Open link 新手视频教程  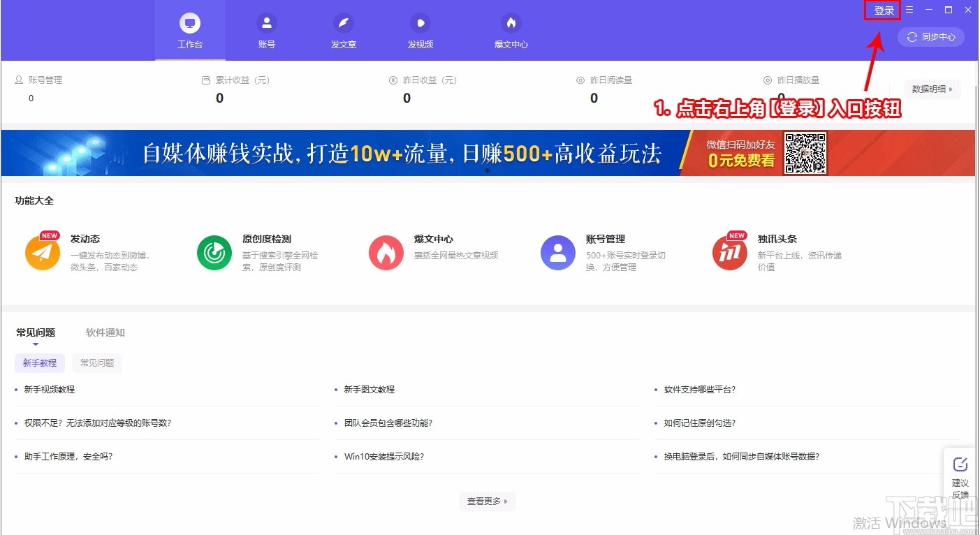click(50, 389)
